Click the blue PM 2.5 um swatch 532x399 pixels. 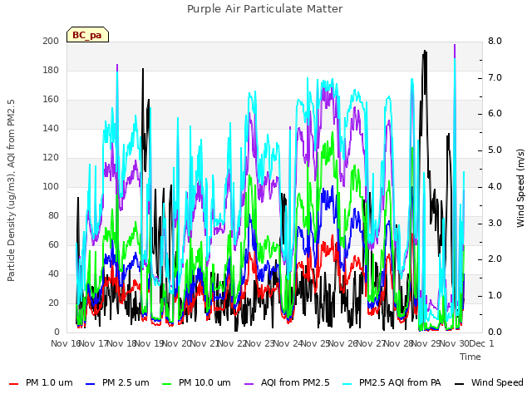[x=91, y=384]
